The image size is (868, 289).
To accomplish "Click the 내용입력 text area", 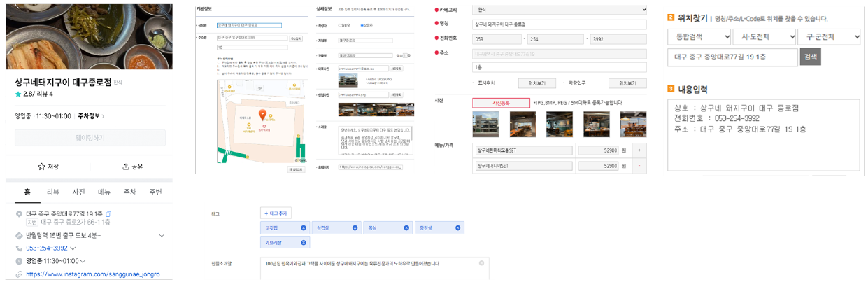I will click(x=763, y=135).
